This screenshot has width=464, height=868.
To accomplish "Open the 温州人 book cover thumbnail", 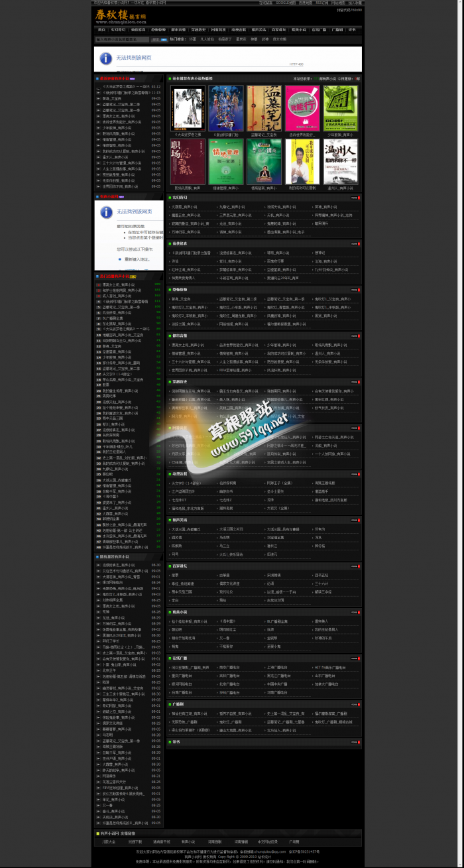I will tap(340, 161).
